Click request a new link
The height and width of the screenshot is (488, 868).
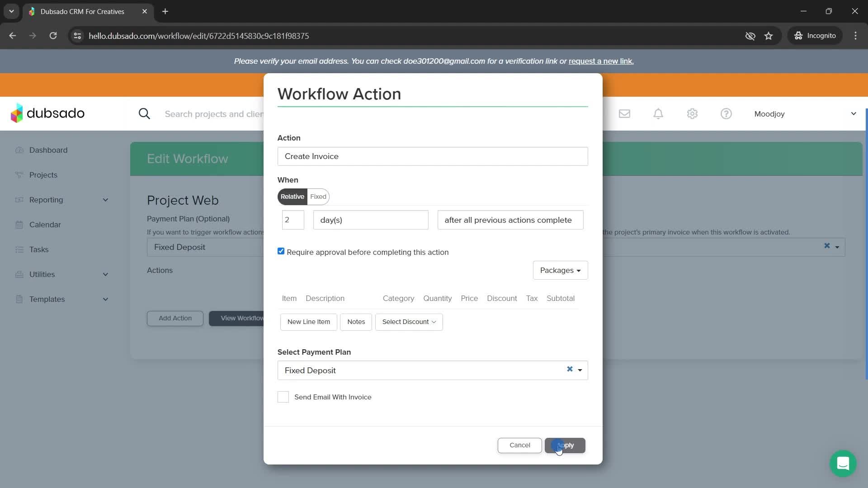[601, 61]
